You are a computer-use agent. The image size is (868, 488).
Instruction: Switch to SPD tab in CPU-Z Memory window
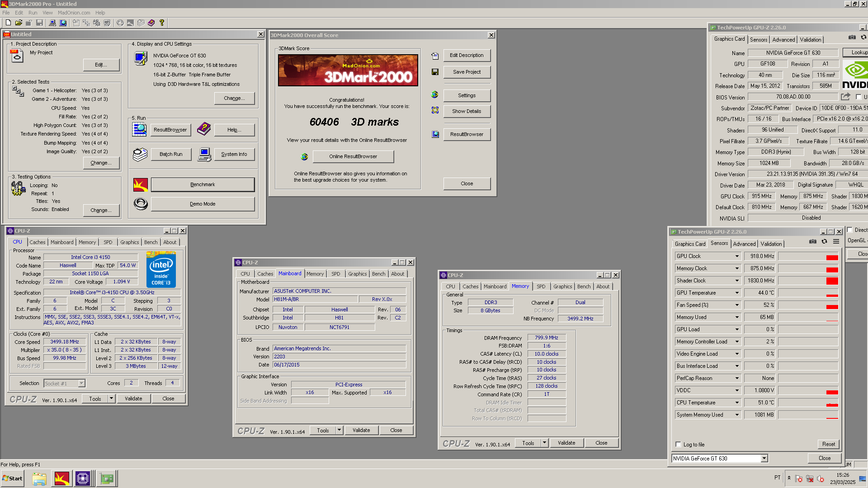tap(541, 286)
